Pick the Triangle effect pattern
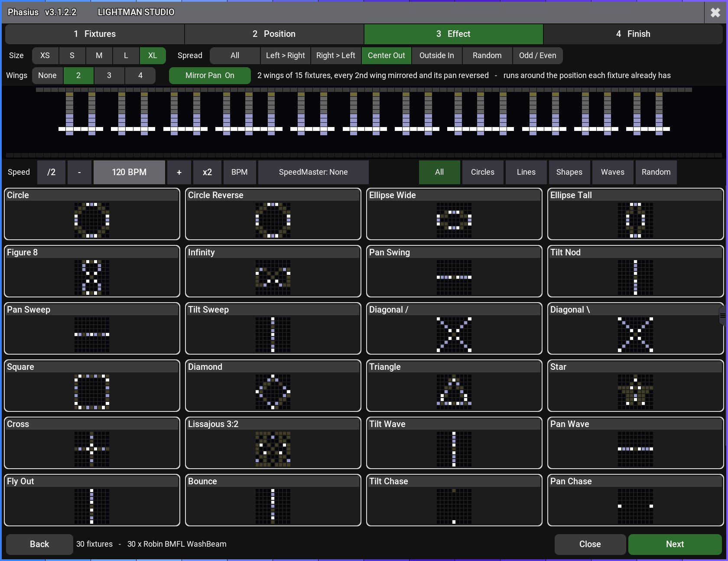The height and width of the screenshot is (561, 728). 454,385
